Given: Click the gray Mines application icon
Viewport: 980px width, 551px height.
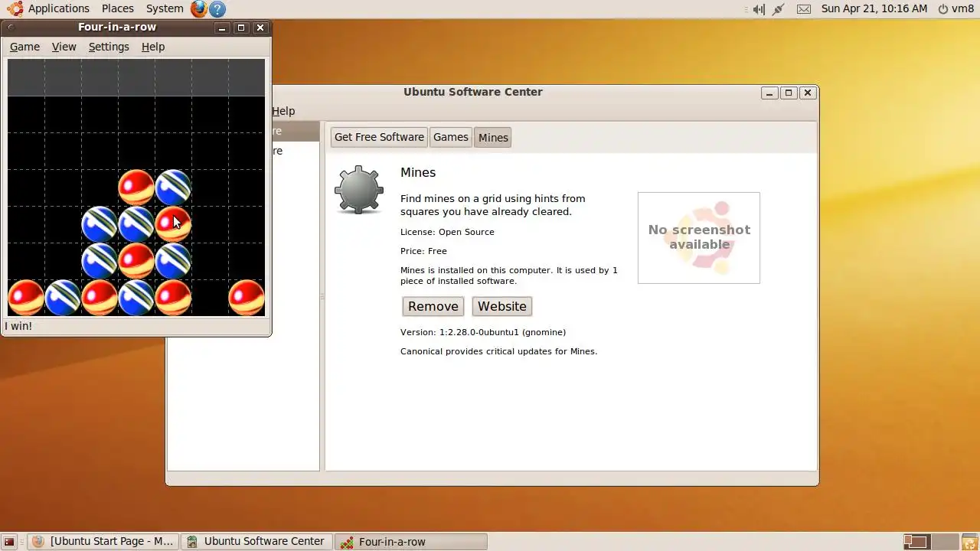Looking at the screenshot, I should (358, 190).
